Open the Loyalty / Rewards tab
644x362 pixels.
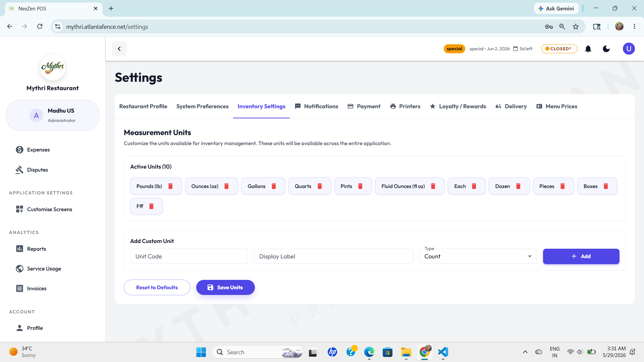(458, 106)
